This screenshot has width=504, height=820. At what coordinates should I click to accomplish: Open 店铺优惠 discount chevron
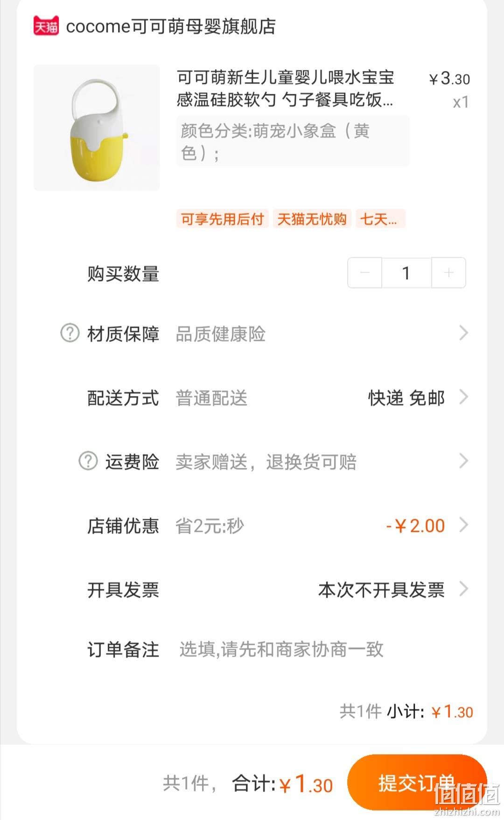pos(463,525)
